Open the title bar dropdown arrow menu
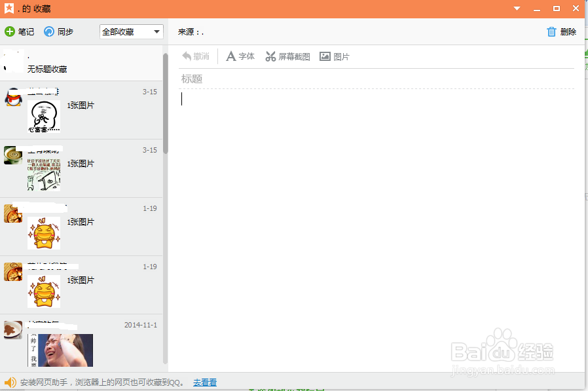 [x=516, y=8]
